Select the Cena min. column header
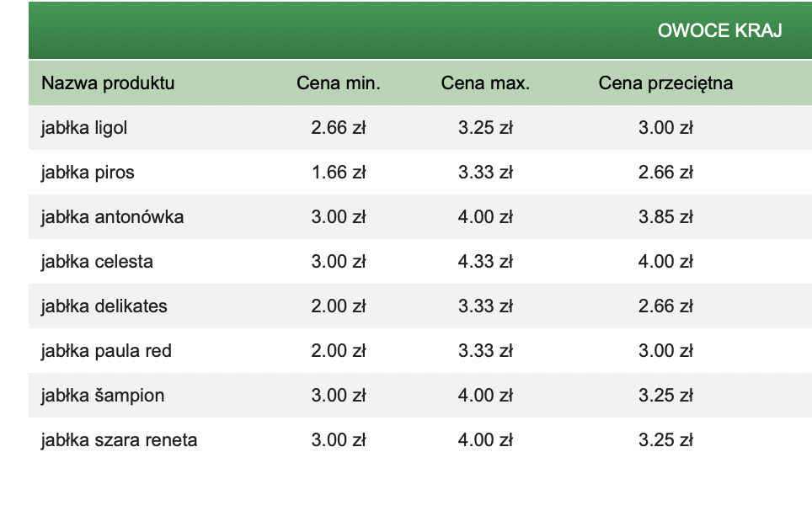 pos(338,83)
